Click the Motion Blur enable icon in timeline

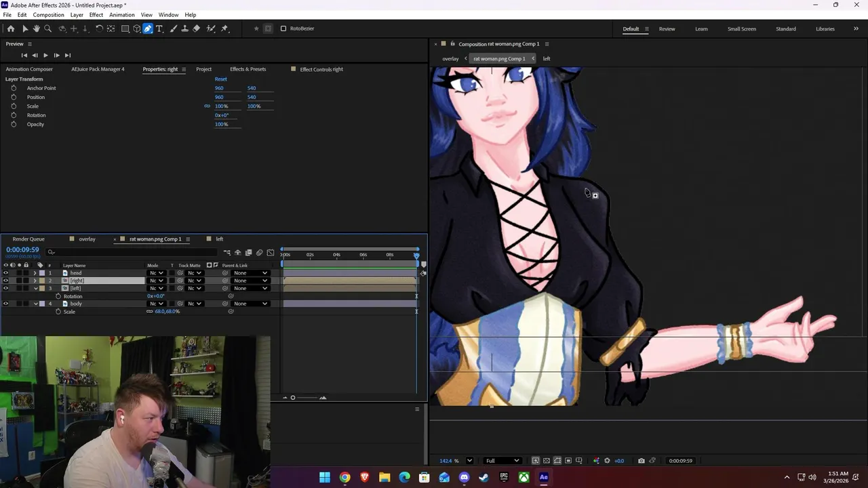259,253
